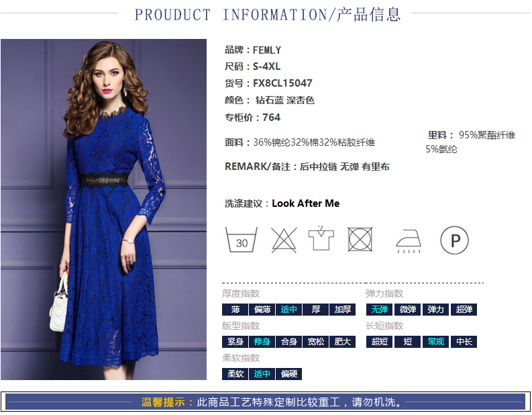Select the 紧身 fit tag
Viewport: 532px width, 415px height.
pos(235,342)
